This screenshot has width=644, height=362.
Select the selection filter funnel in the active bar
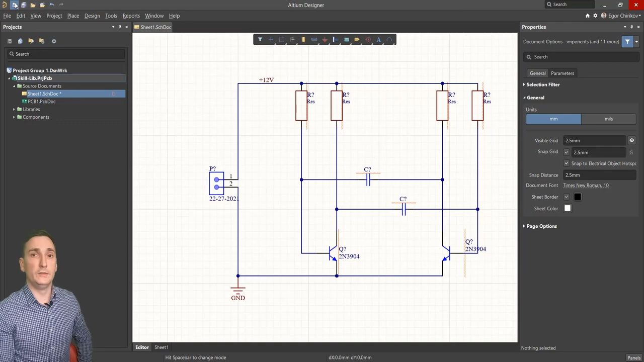pos(260,40)
